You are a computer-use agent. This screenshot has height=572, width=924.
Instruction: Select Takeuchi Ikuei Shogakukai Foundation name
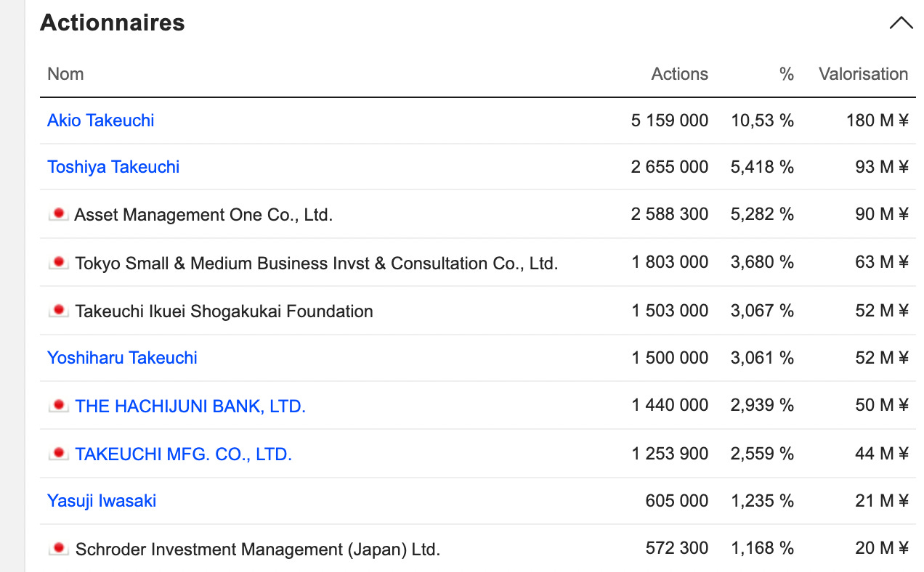(224, 311)
